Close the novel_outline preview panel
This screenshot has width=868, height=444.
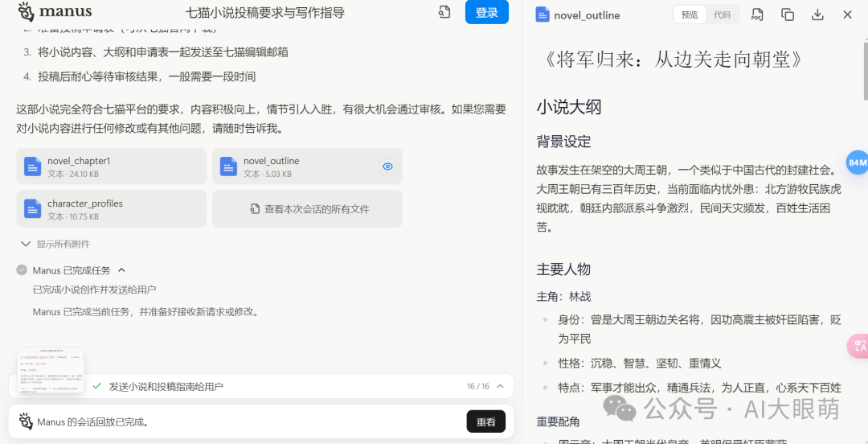tap(848, 15)
